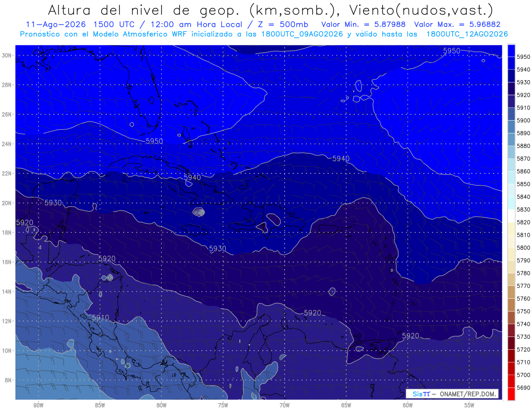Click the 75W longitude axis label
The height and width of the screenshot is (411, 532).
[x=223, y=405]
